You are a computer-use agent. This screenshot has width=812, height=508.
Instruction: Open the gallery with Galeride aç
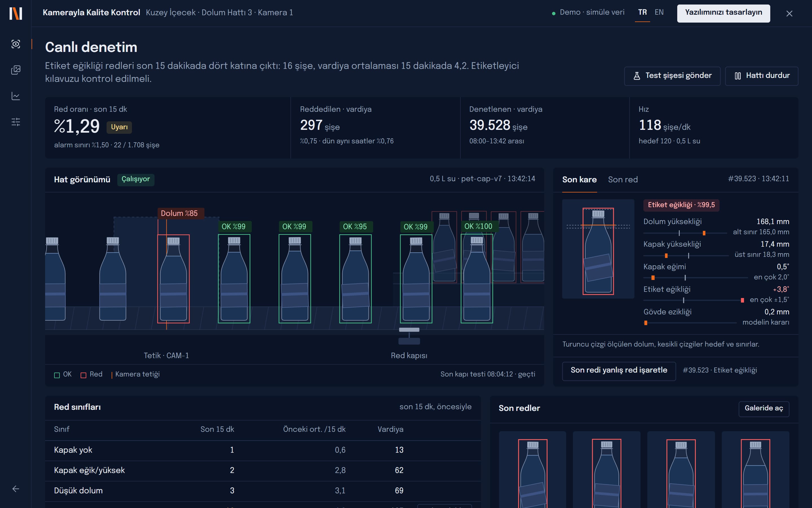click(764, 409)
